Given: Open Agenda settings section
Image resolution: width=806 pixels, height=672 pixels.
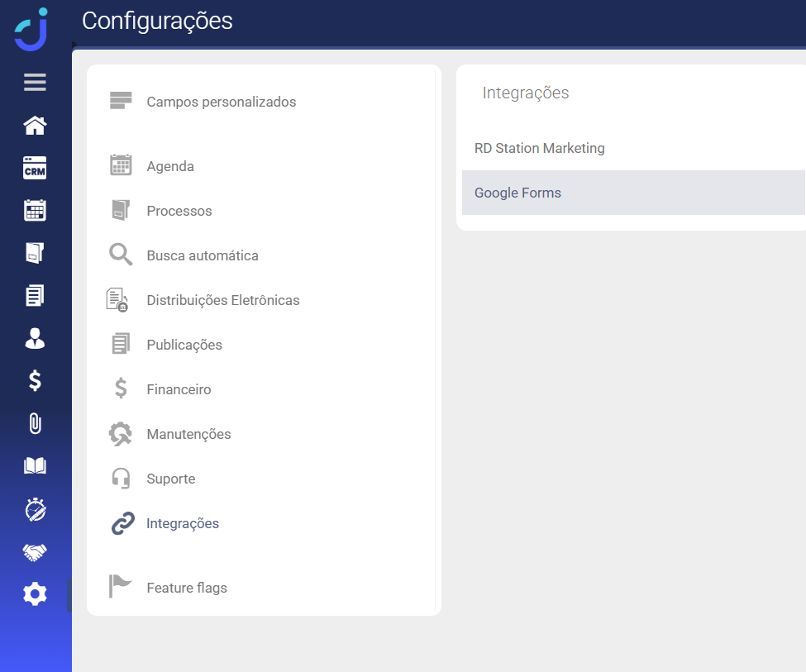Looking at the screenshot, I should pyautogui.click(x=170, y=167).
